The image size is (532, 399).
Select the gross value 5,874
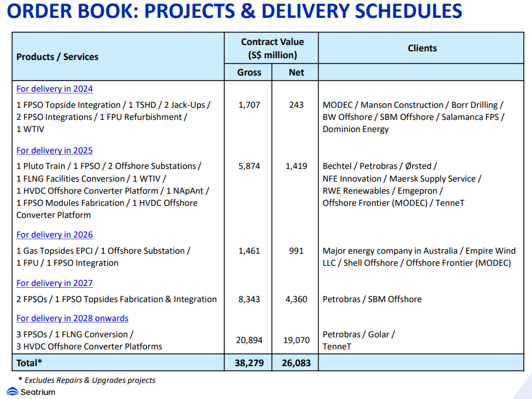(x=249, y=166)
